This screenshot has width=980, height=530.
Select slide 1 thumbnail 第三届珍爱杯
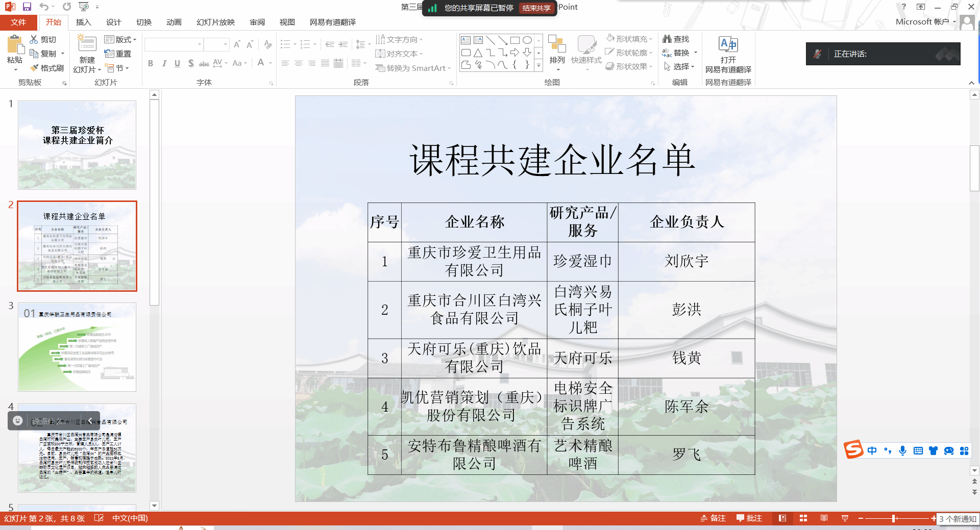coord(77,145)
